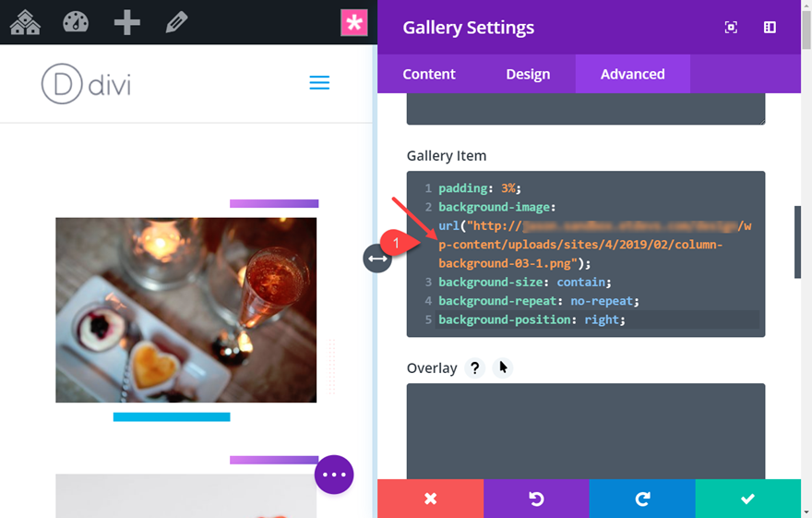812x518 pixels.
Task: Open the WordPress sites home icon
Action: pyautogui.click(x=25, y=22)
